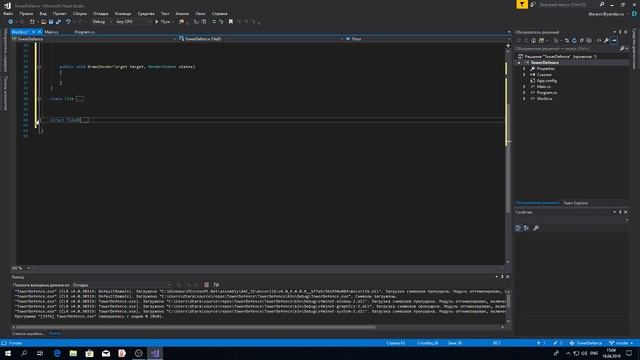This screenshot has width=640, height=360.
Task: Launch Microsoft Edge from the taskbar
Action: point(57,353)
